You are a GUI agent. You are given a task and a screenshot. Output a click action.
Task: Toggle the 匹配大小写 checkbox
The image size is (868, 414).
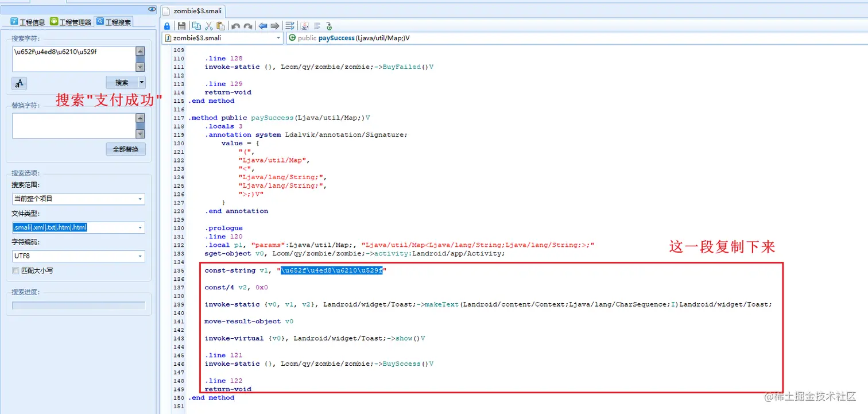(x=15, y=270)
